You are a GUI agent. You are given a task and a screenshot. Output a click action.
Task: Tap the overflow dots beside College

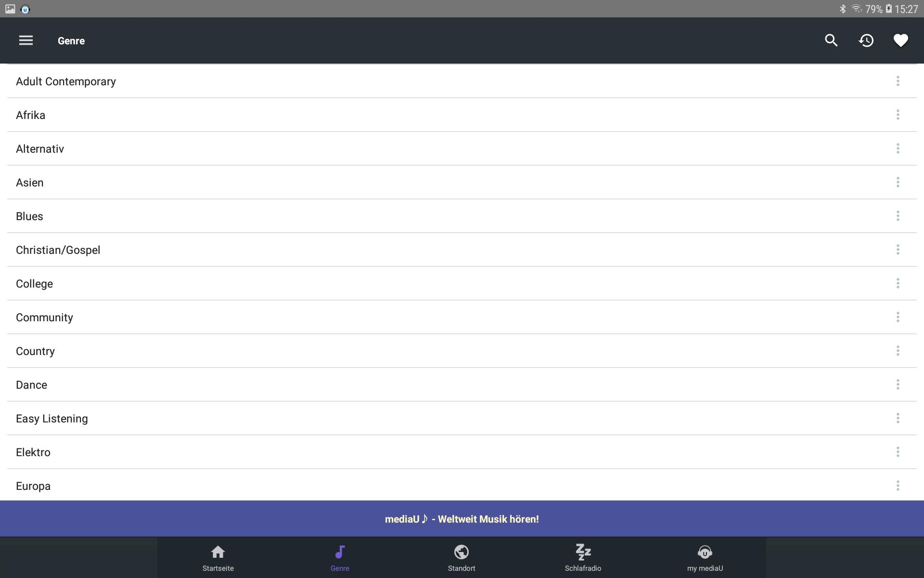[898, 283]
